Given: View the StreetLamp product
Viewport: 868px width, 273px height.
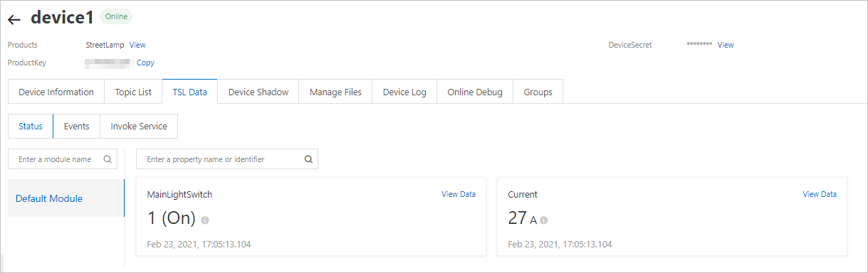Looking at the screenshot, I should (137, 45).
